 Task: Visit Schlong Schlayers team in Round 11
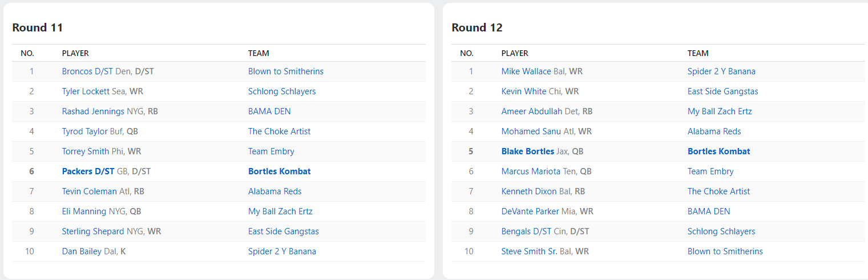pyautogui.click(x=282, y=91)
